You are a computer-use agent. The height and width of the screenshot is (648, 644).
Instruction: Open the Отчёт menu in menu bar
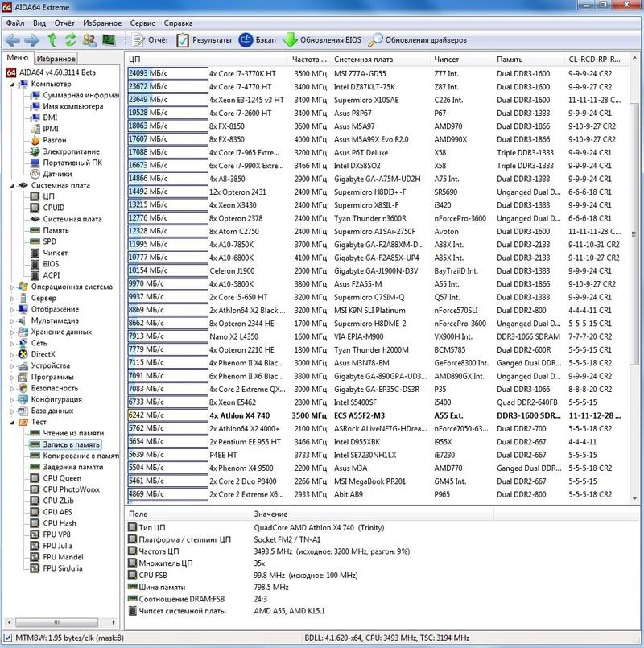coord(64,23)
